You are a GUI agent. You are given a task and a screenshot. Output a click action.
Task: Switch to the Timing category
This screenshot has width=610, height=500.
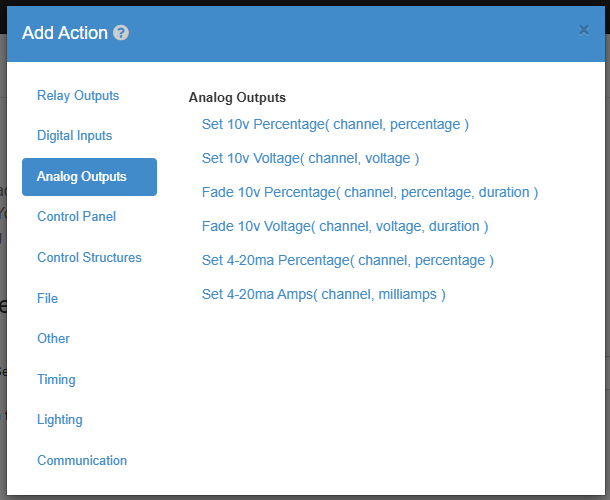click(x=56, y=379)
